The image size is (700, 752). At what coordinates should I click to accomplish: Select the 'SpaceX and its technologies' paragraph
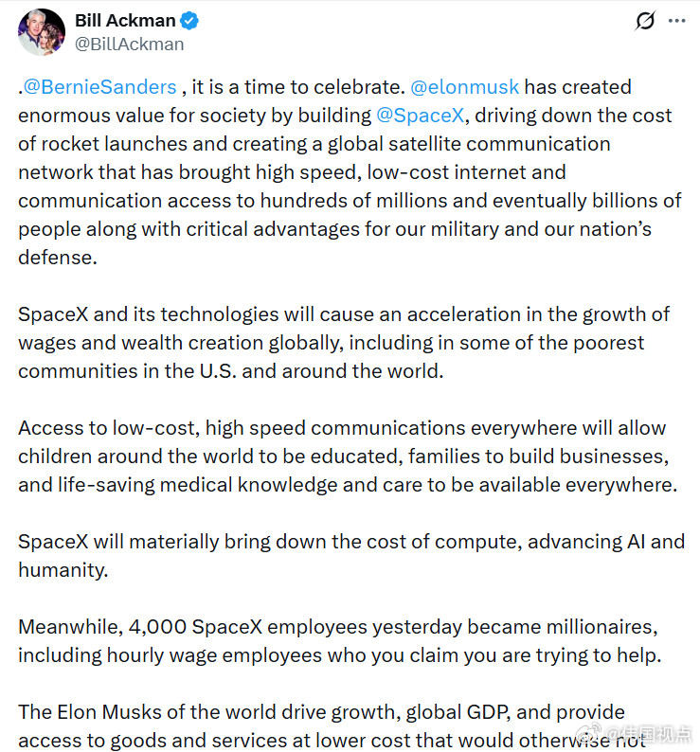click(344, 343)
